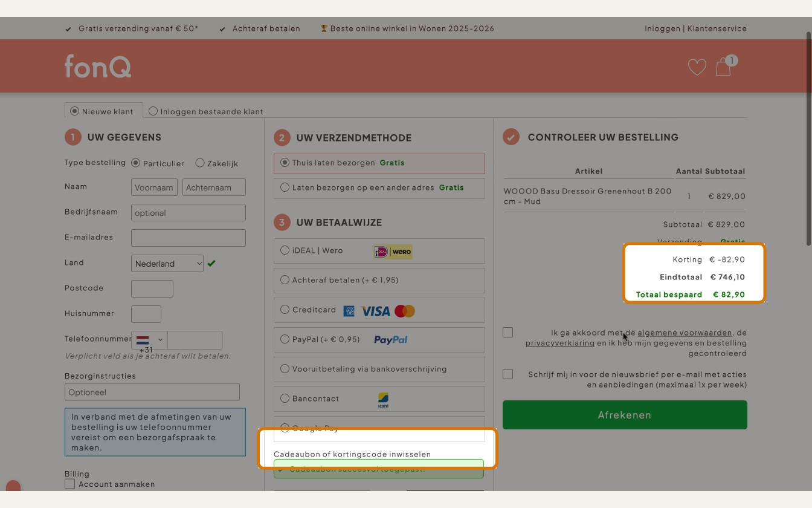
Task: Select Vooruitbetaling via bankoverschrijving
Action: [285, 369]
